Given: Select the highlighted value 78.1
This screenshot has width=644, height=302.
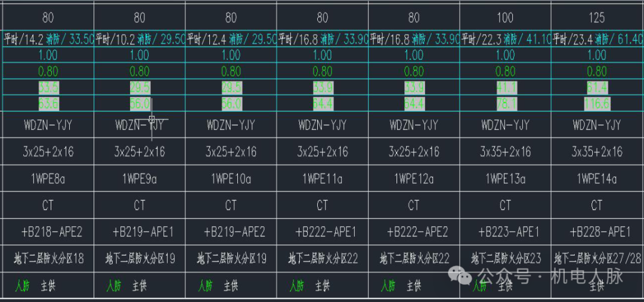Looking at the screenshot, I should pos(505,104).
